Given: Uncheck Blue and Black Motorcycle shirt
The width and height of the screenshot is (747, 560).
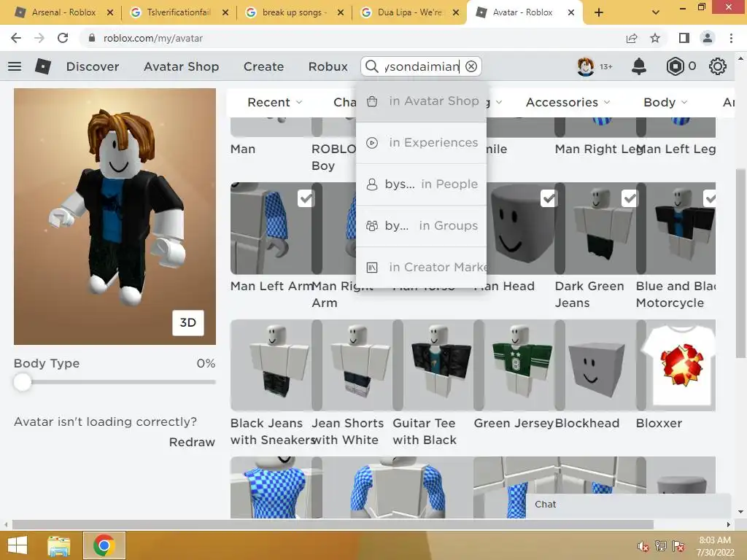Looking at the screenshot, I should (709, 198).
